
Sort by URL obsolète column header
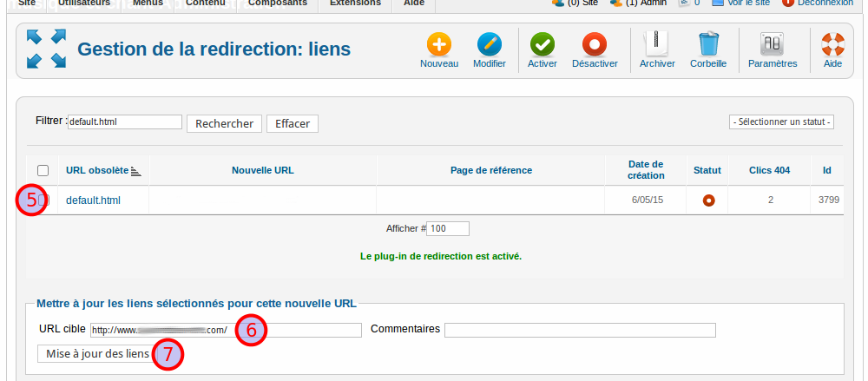(x=97, y=171)
